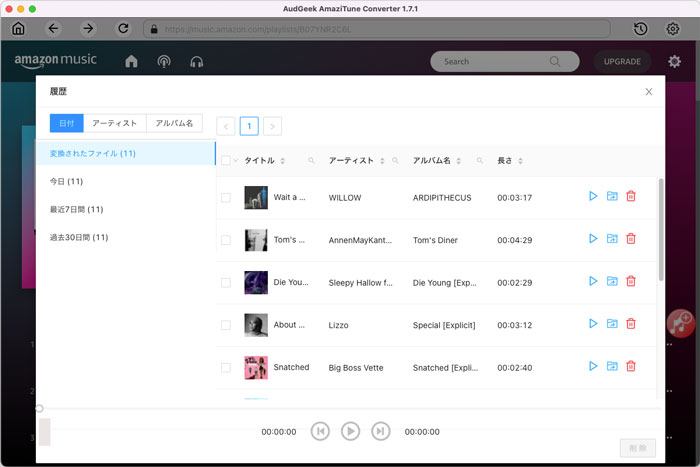The image size is (700, 467).
Task: Skip to next track in player
Action: (380, 431)
